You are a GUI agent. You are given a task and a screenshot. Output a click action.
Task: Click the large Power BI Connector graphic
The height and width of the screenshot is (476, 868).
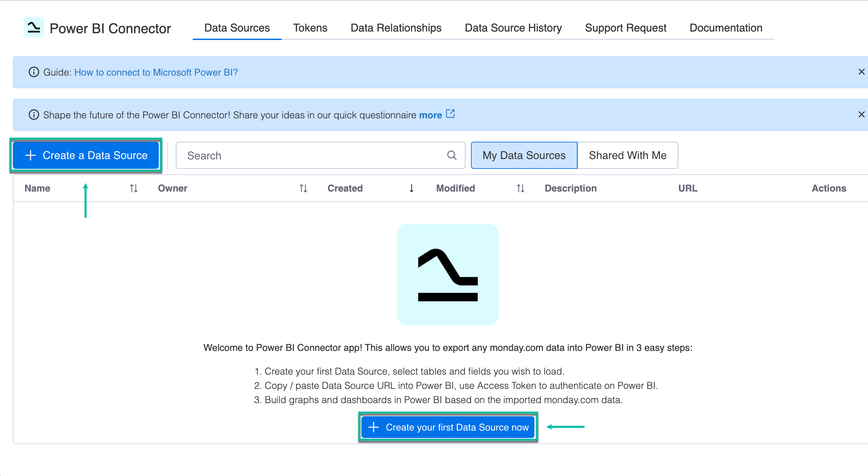pyautogui.click(x=448, y=275)
